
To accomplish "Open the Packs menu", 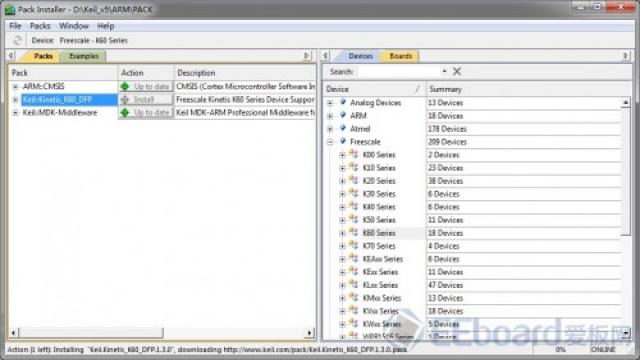I will click(x=40, y=26).
